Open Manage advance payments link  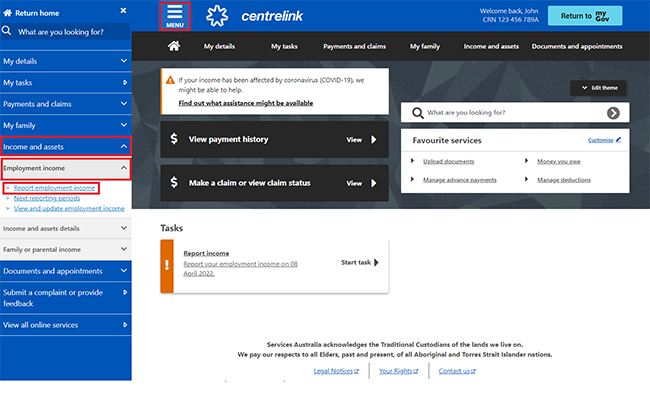(x=459, y=180)
